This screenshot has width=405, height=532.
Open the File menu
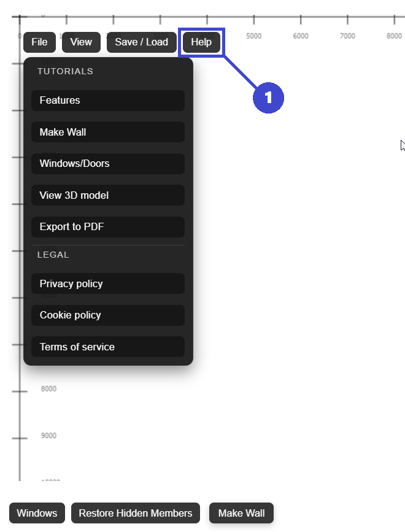(x=39, y=42)
